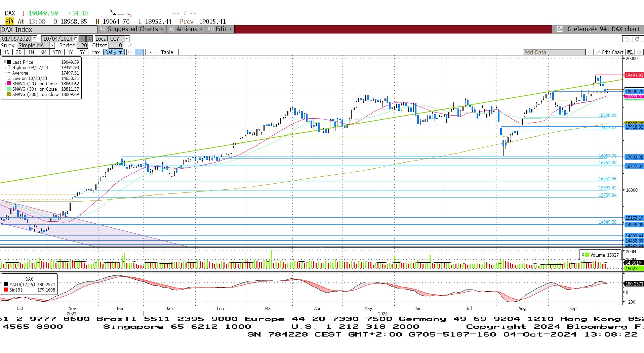Click the Sig(9) red swatch
Screen dimensions: 644x353
6,290
